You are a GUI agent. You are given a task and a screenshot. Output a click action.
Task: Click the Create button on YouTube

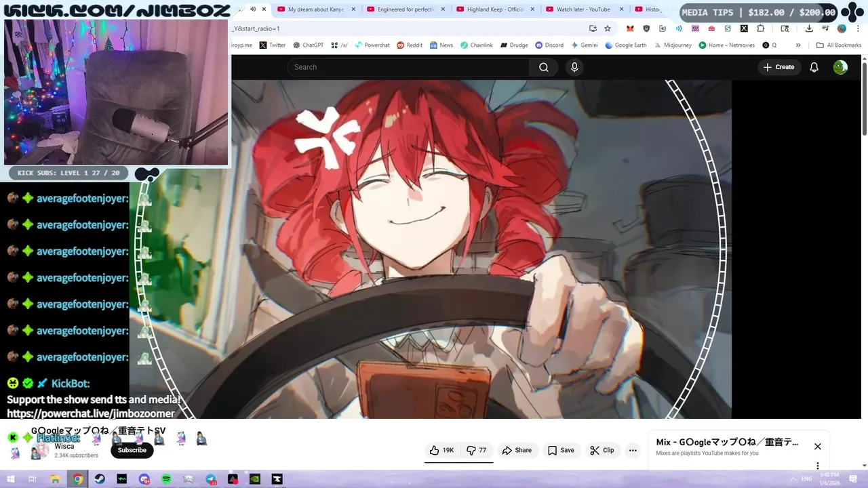coord(778,67)
